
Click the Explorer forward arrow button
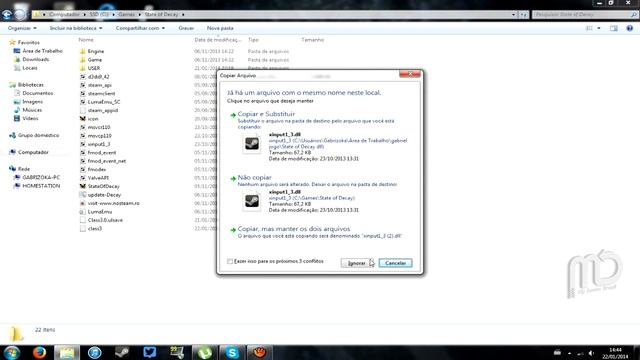[20, 14]
